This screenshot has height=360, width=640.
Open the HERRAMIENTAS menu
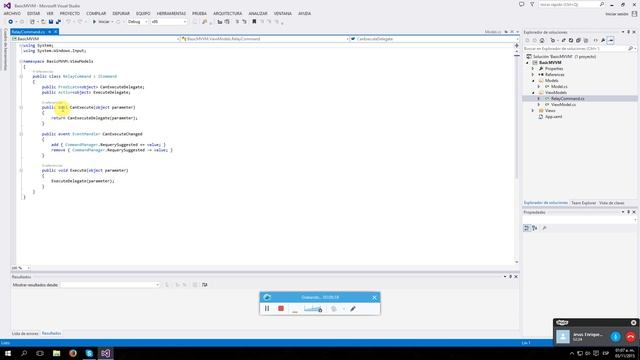click(171, 13)
